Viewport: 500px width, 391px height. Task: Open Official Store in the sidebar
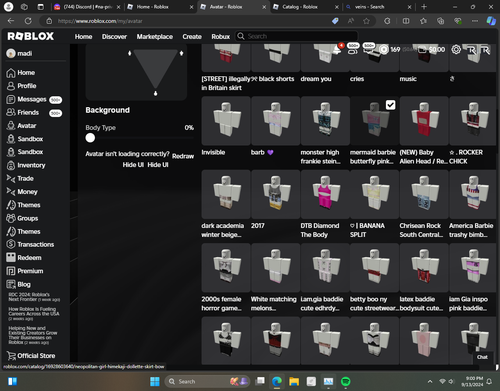pos(31,356)
